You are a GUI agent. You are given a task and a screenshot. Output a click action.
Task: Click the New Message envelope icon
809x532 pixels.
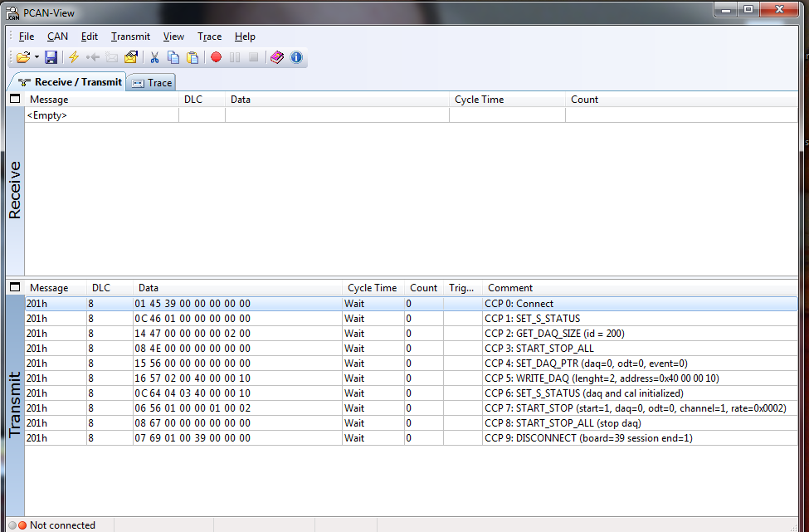112,57
